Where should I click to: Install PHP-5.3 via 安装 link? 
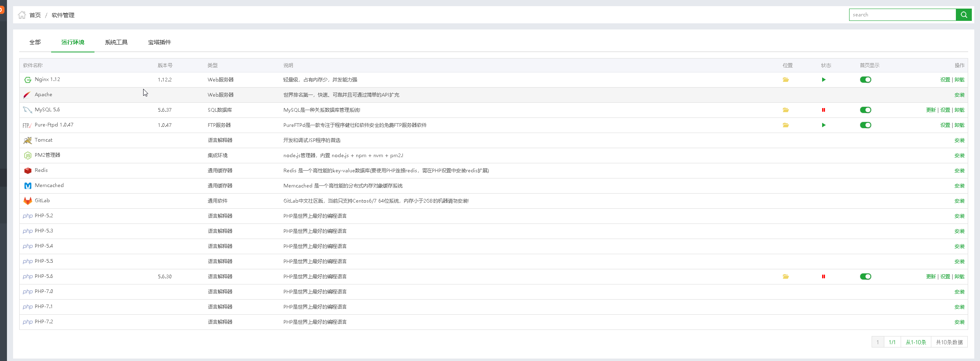[x=959, y=231]
